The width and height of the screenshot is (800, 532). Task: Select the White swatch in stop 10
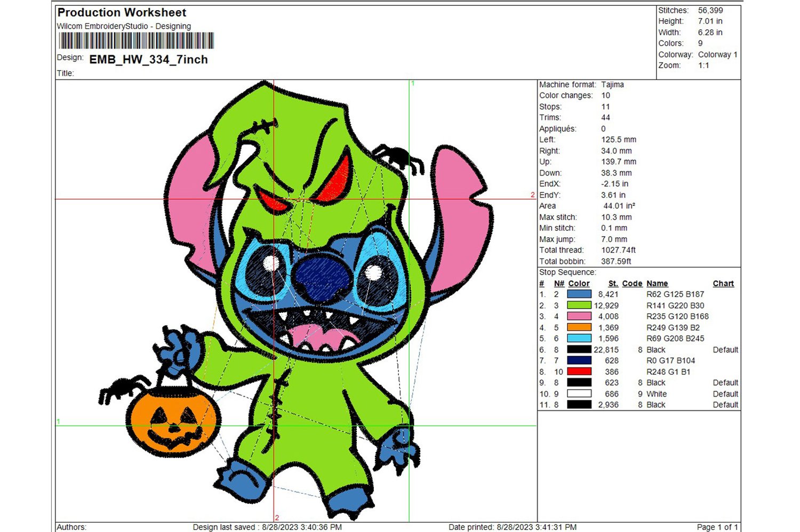579,394
